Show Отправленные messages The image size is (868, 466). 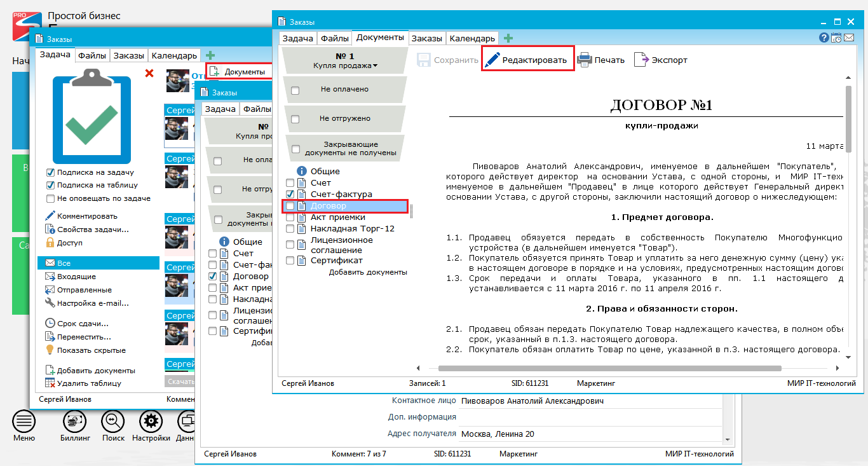click(x=79, y=290)
